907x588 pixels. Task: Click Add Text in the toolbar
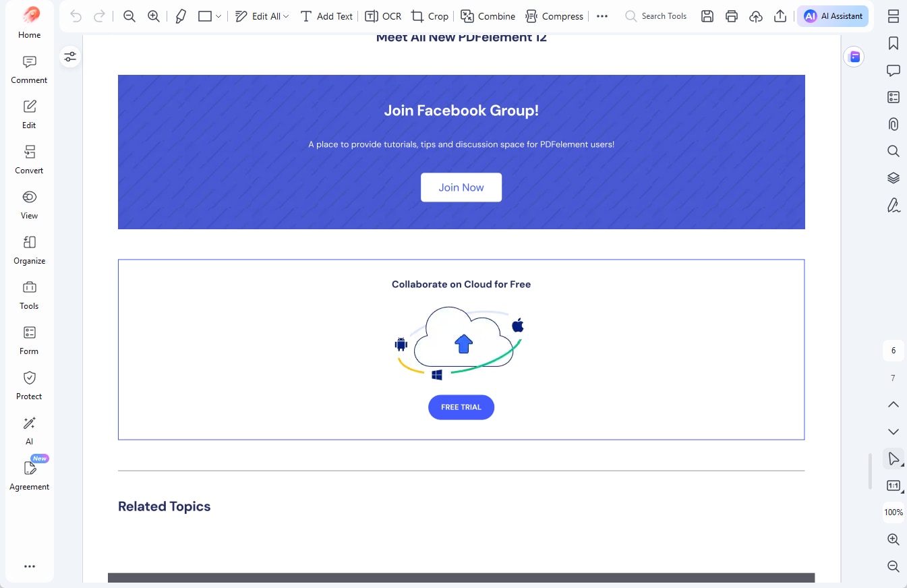(326, 16)
